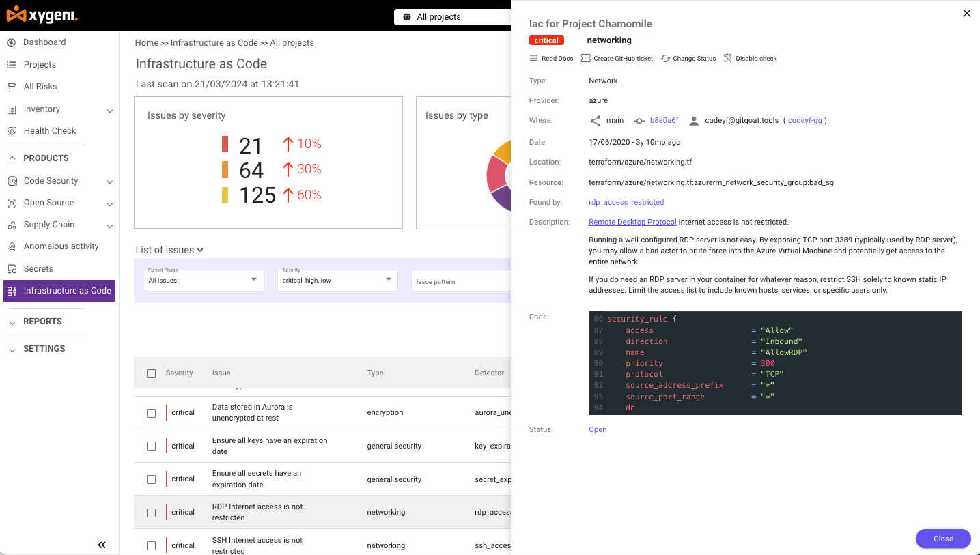Check the row for RDP Internet access issue
This screenshot has height=555, width=980.
coord(151,512)
